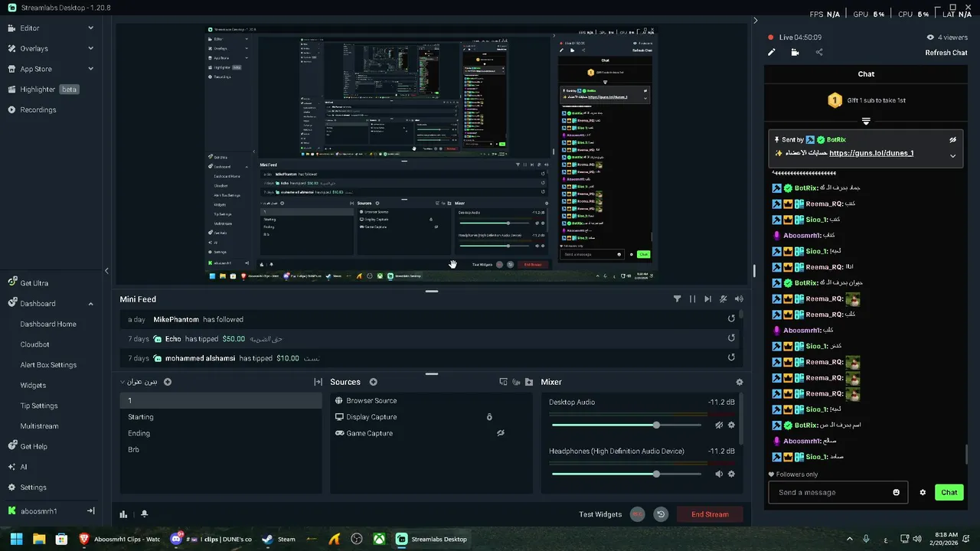Click the camera icon under Live timer
The image size is (980, 551).
795,53
